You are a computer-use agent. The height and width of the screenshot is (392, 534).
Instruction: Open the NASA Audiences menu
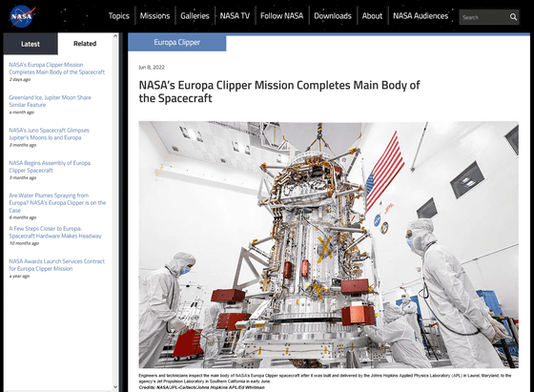click(421, 16)
